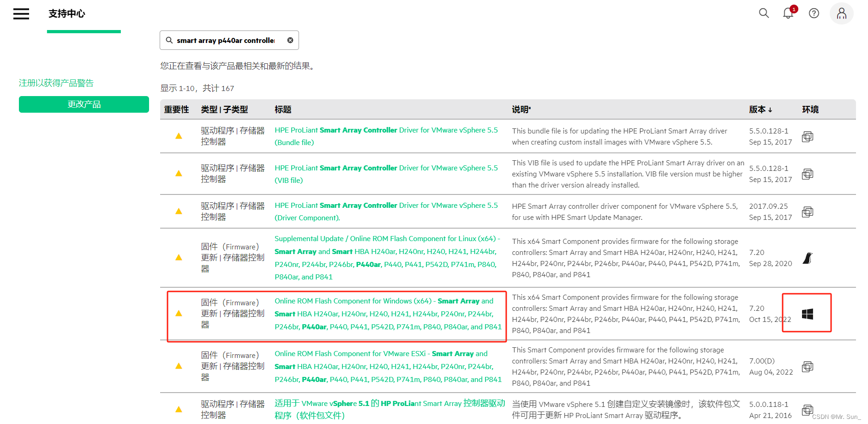Select the 7.20 Sep 28, 2020 version cell
The width and height of the screenshot is (868, 424).
click(771, 258)
